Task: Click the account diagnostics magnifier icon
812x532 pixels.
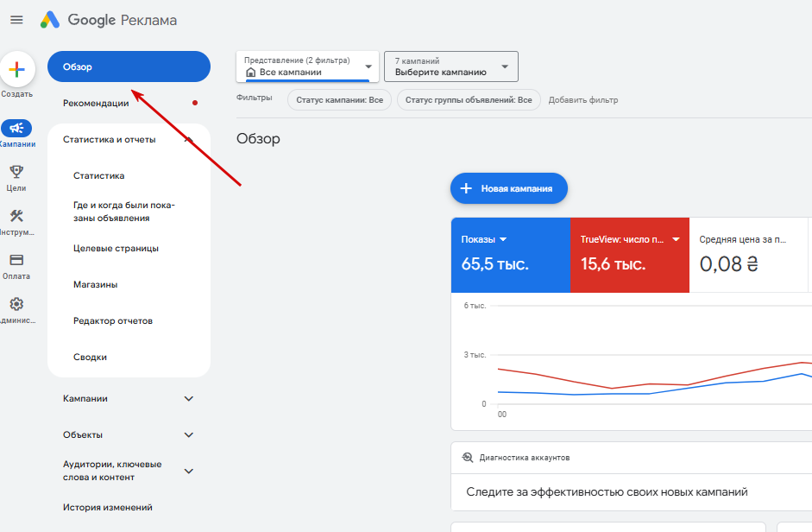Action: pos(467,458)
